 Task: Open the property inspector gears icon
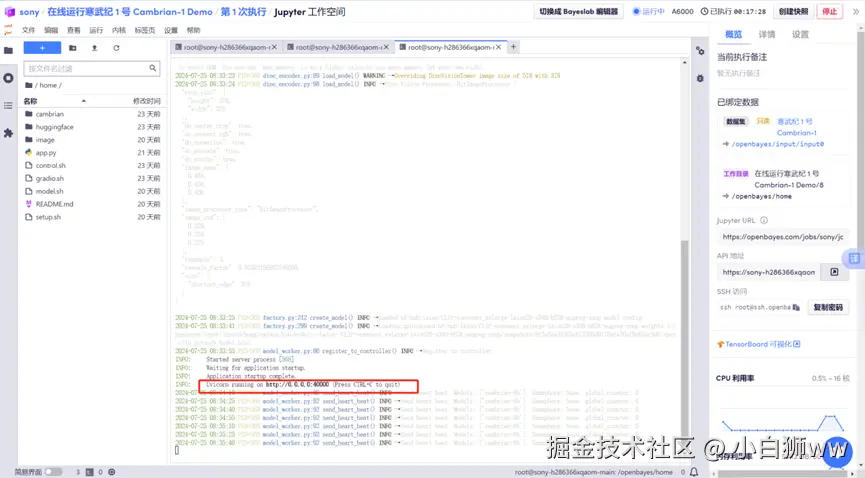[x=700, y=51]
